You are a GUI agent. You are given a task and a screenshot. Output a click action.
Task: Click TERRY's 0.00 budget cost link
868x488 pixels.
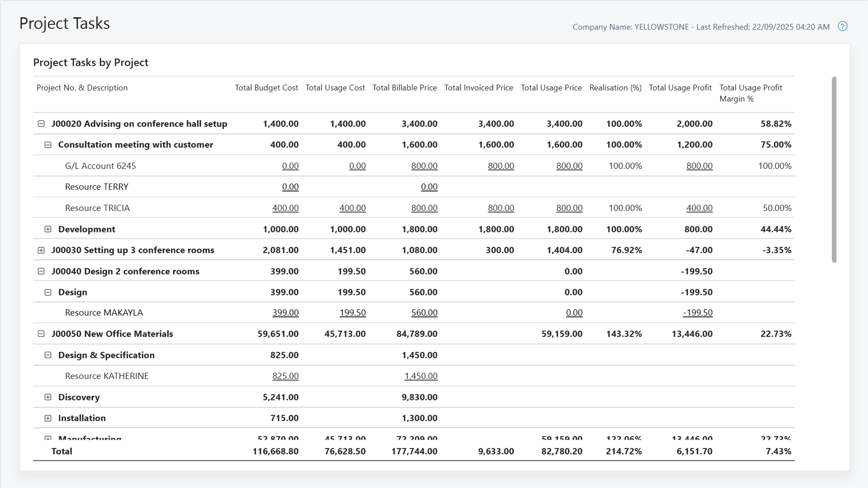291,187
